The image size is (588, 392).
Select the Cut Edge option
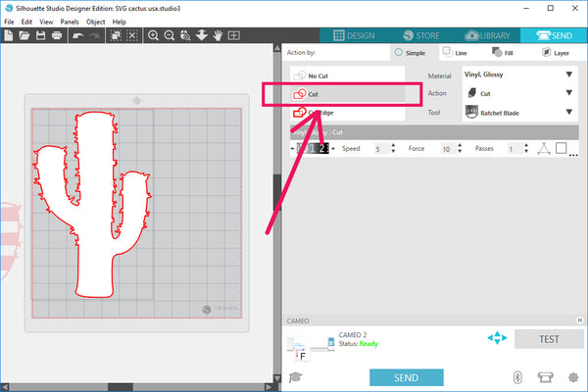[348, 112]
